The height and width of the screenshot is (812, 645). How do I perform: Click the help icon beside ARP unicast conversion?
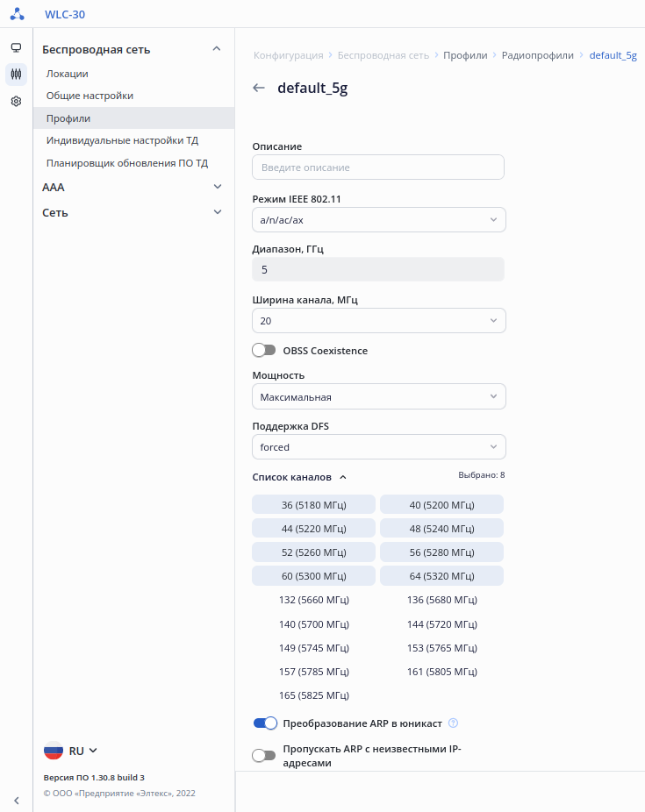[453, 723]
